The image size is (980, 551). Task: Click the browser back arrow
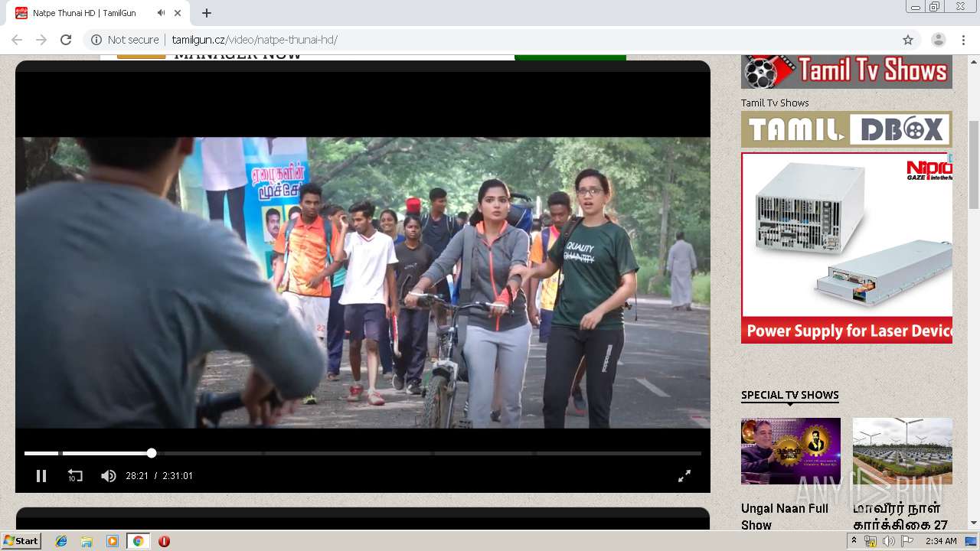(17, 40)
